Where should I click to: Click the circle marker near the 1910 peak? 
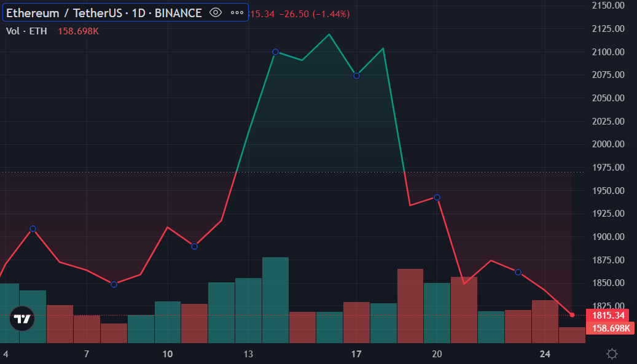pyautogui.click(x=33, y=229)
